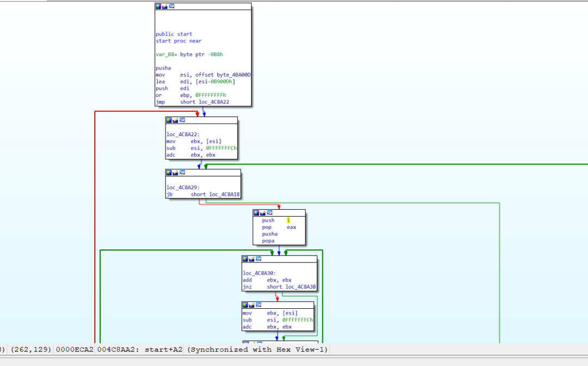Set node color for loc_4C8A22 block
The image size is (588, 366).
[x=169, y=120]
